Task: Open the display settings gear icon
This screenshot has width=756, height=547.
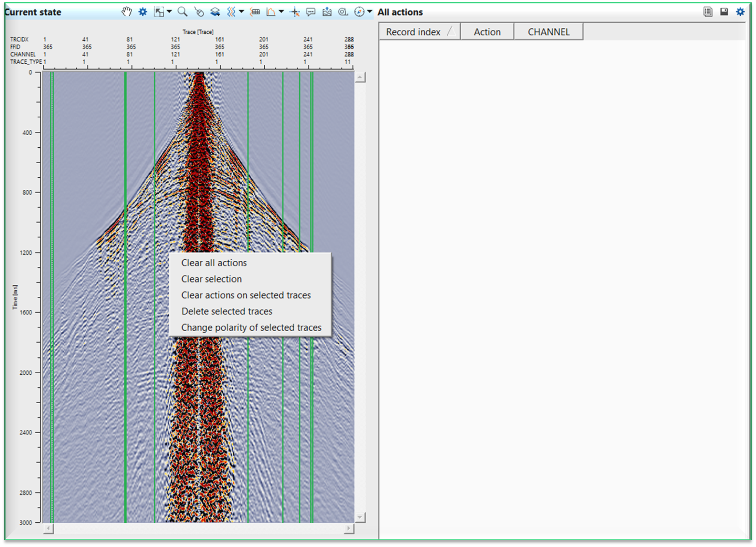Action: click(x=142, y=12)
